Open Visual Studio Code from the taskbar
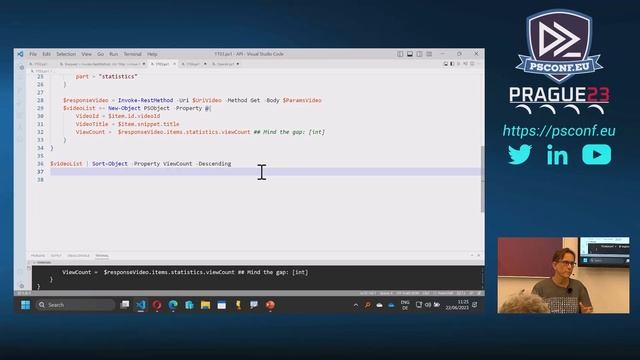This screenshot has height=360, width=640. (x=141, y=305)
